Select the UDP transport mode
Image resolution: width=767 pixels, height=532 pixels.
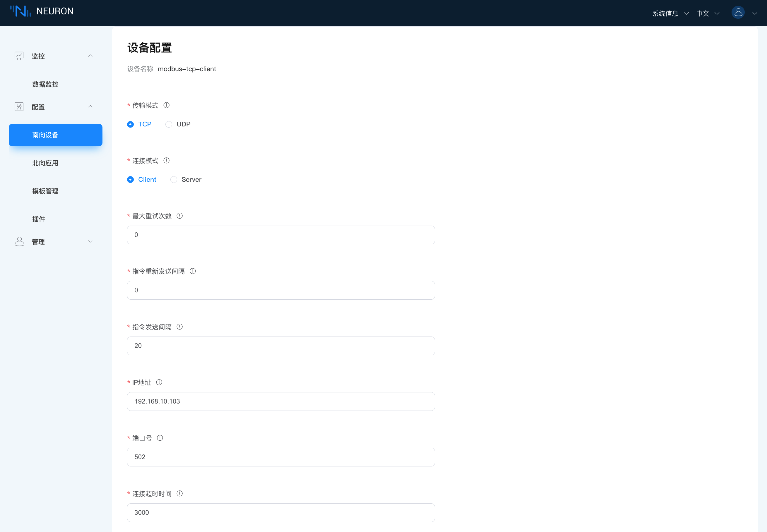click(x=169, y=124)
